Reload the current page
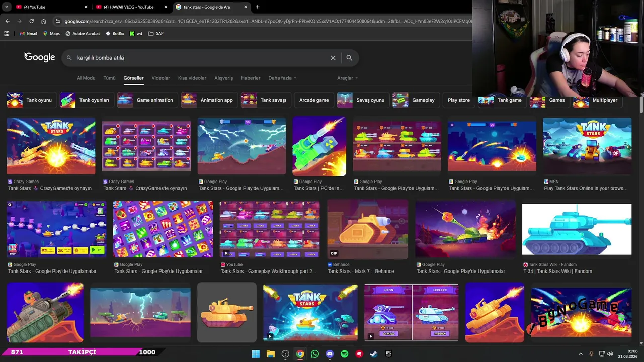Image resolution: width=644 pixels, height=362 pixels. tap(31, 21)
